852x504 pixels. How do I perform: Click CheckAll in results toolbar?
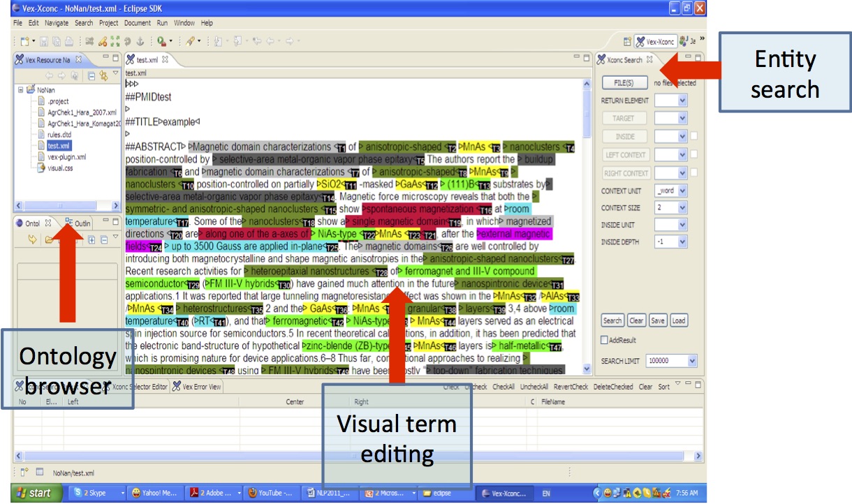point(503,387)
